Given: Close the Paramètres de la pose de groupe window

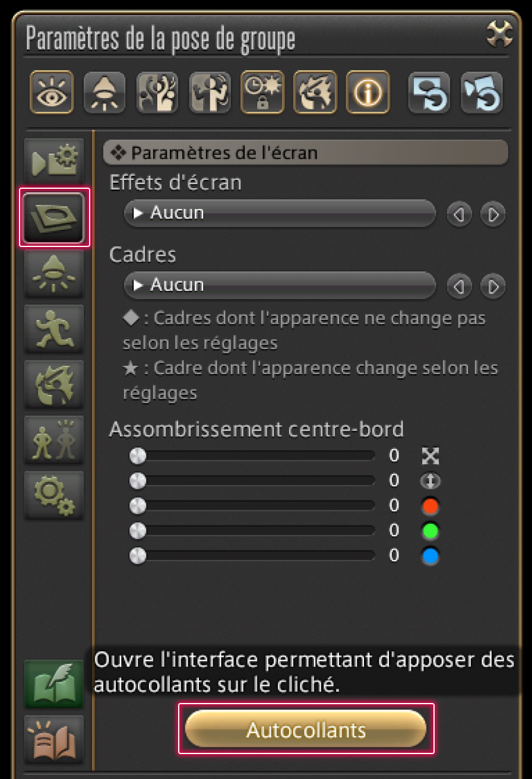Looking at the screenshot, I should click(499, 34).
